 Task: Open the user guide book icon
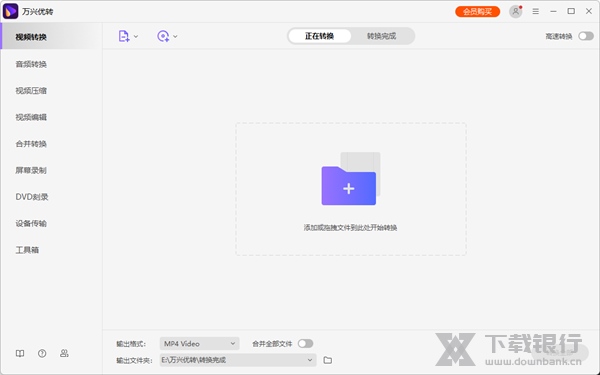tap(20, 354)
